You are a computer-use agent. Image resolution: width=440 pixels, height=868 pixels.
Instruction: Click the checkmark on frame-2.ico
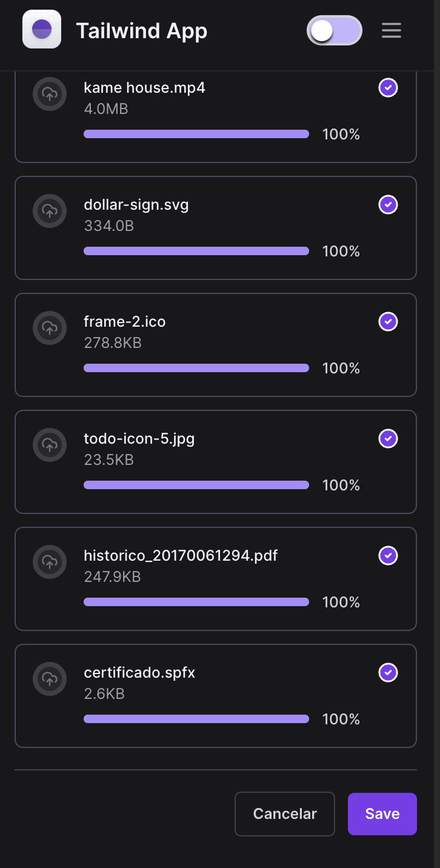[388, 321]
